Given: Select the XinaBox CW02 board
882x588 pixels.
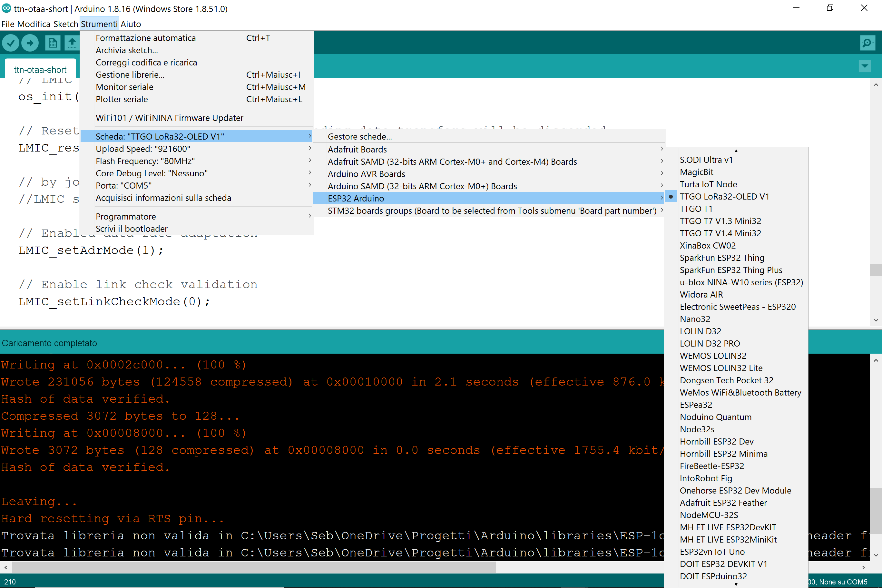Looking at the screenshot, I should (736, 246).
